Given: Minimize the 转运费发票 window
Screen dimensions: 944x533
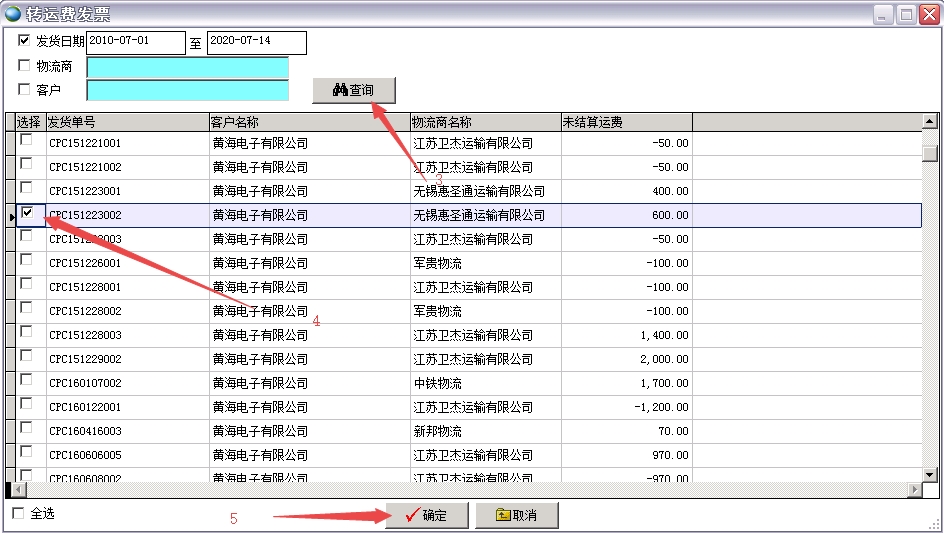Looking at the screenshot, I should (x=883, y=14).
